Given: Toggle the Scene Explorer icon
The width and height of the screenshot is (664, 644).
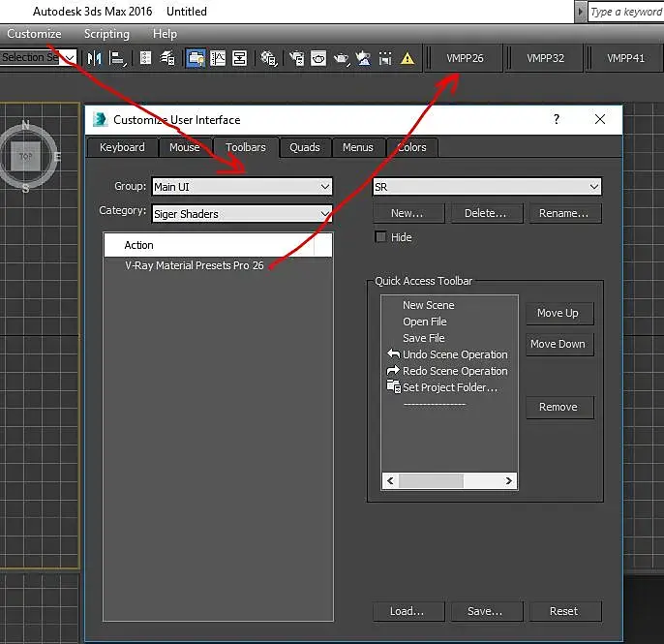Looking at the screenshot, I should 145,58.
